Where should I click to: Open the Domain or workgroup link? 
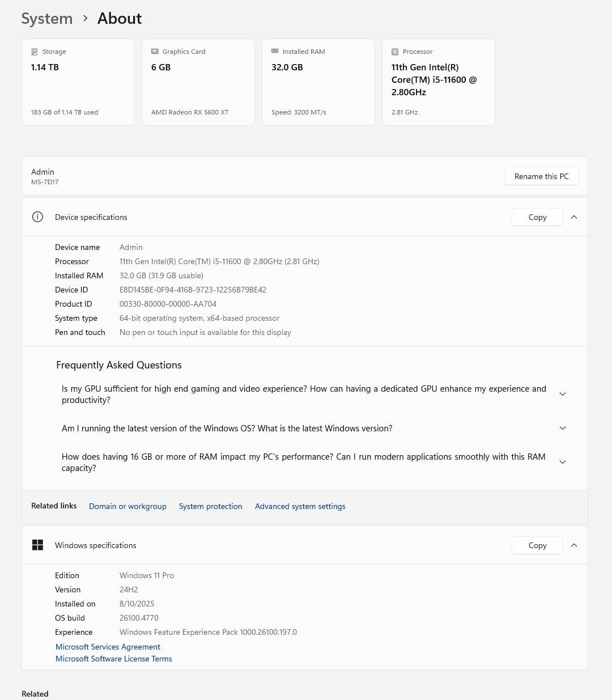click(127, 506)
